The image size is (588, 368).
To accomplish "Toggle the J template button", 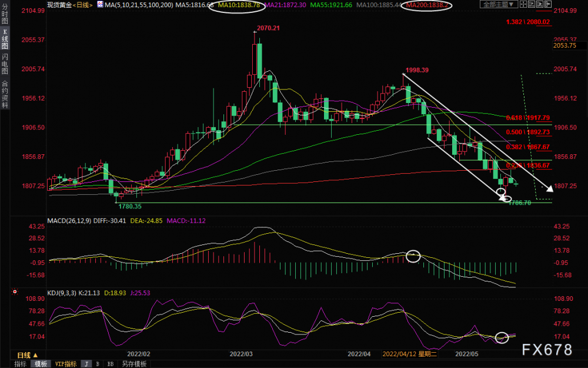I will (x=86, y=364).
